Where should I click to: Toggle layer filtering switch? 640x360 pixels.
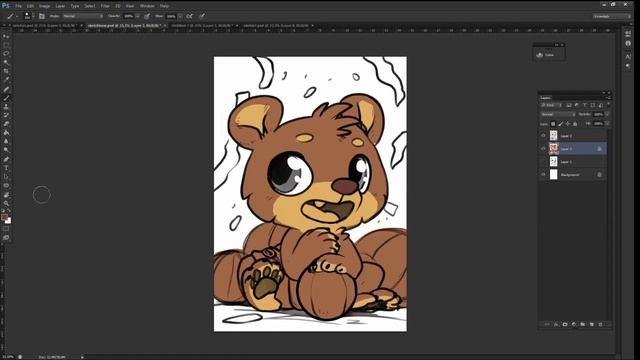[608, 105]
